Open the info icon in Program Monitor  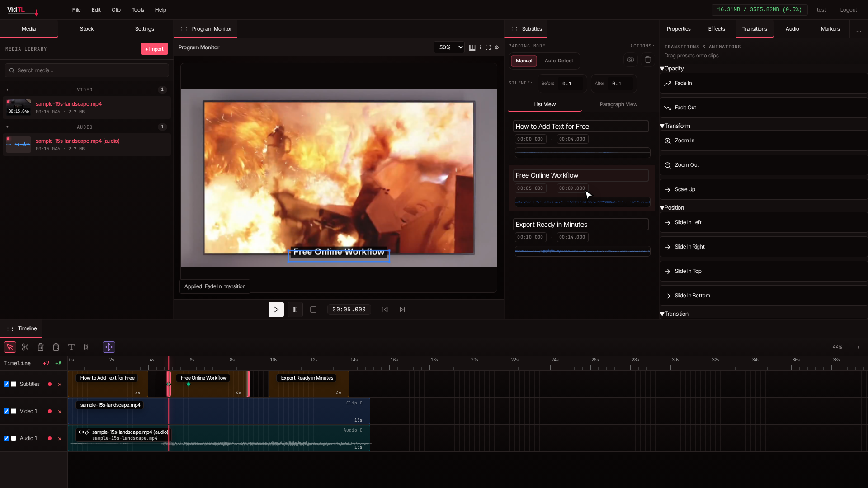(480, 47)
